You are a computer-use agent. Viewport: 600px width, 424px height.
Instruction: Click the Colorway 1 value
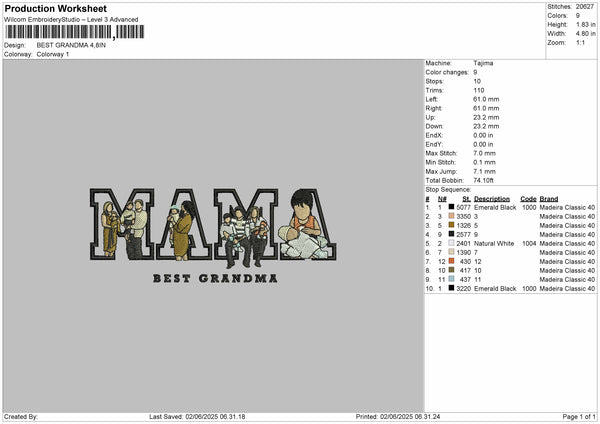point(53,54)
